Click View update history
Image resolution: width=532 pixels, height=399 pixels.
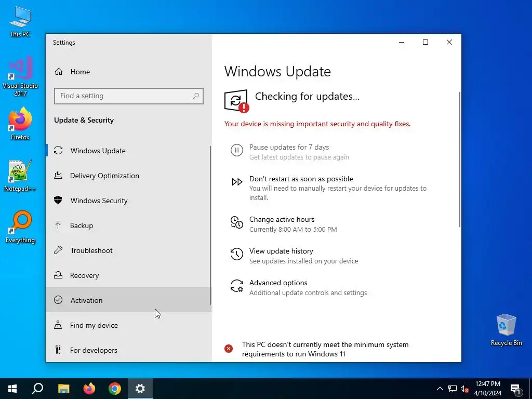(281, 251)
